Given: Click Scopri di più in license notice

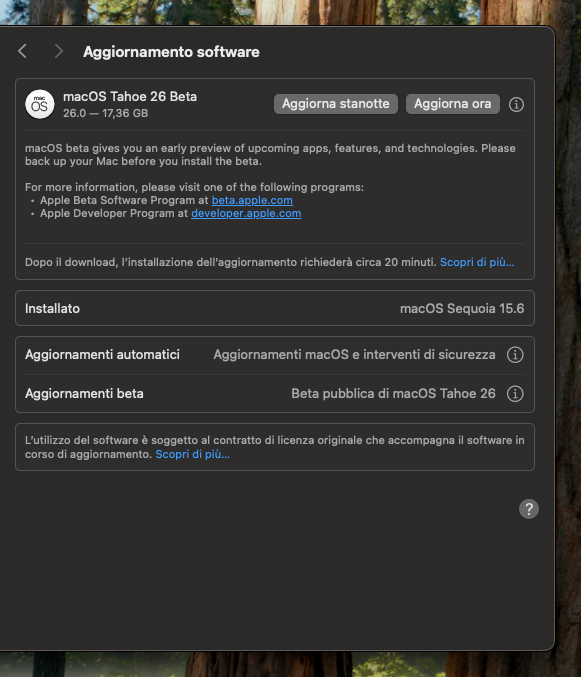Looking at the screenshot, I should [193, 454].
